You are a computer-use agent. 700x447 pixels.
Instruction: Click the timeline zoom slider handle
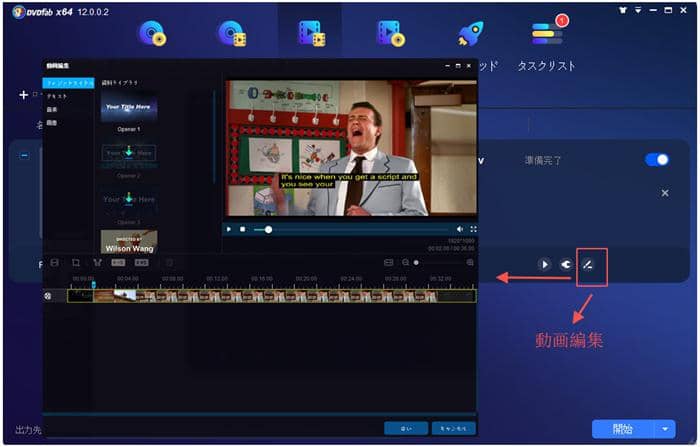(x=416, y=263)
